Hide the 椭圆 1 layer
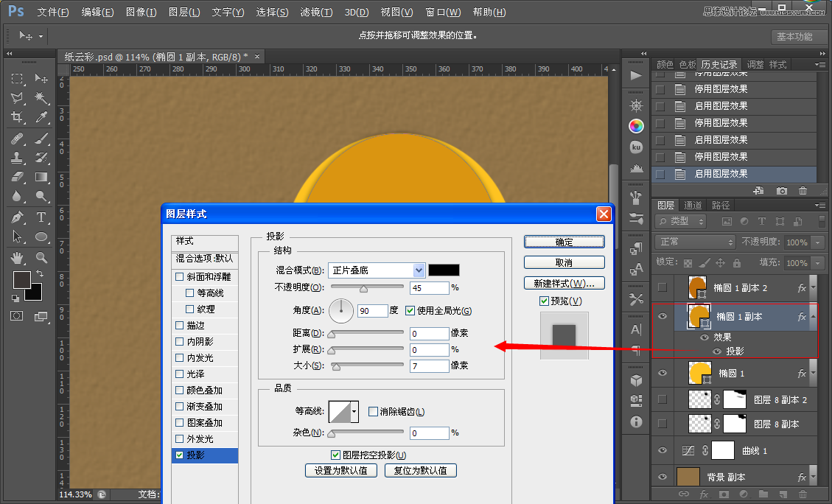Viewport: 832px width, 504px height. [663, 373]
